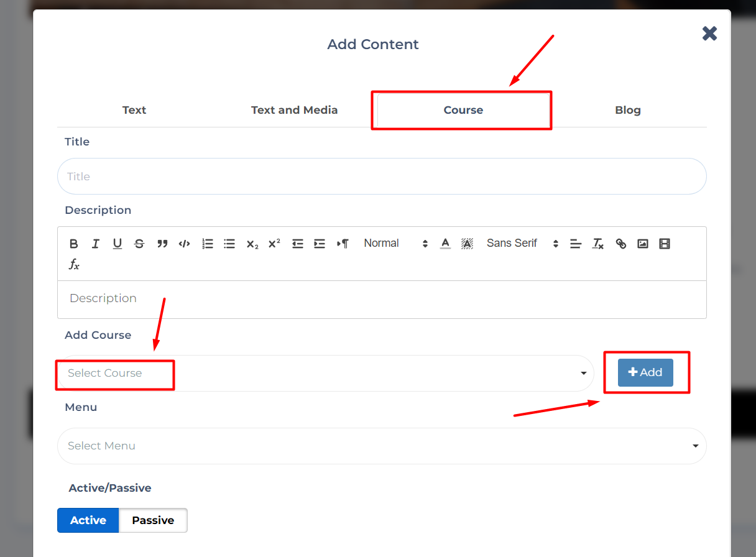Open the Select Course dropdown
Screen dimensions: 756x557
325,373
